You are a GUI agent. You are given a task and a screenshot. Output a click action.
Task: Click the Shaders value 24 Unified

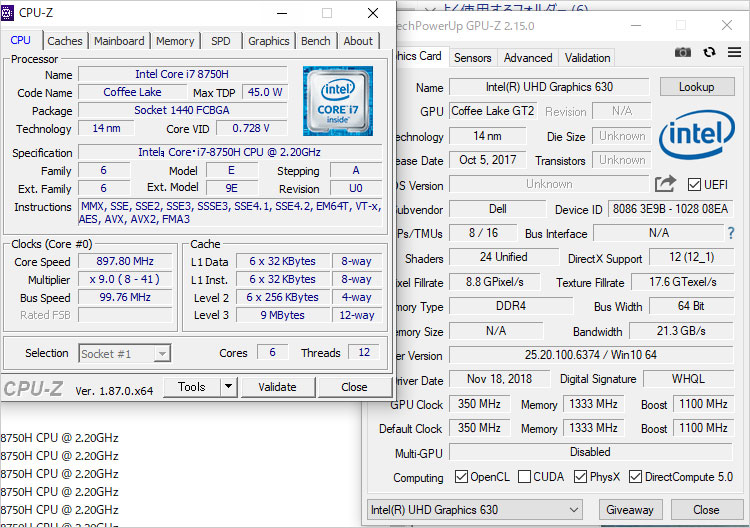(x=504, y=257)
